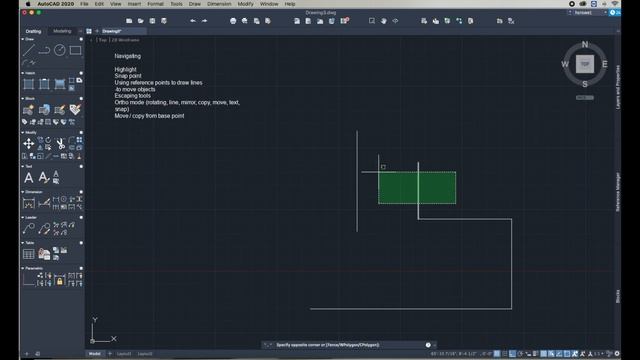Screen dimensions: 640x360
Task: Choose the Gradient hatch tool
Action: (60, 84)
